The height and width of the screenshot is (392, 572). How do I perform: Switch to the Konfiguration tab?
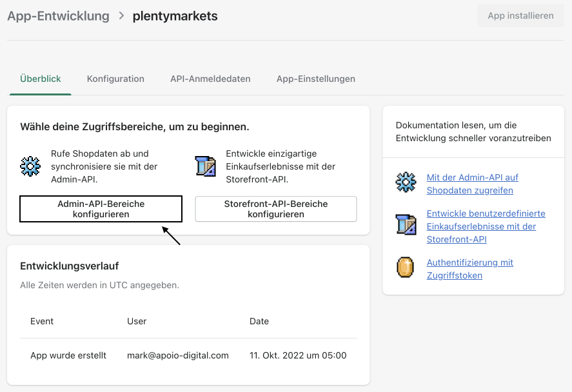click(x=115, y=79)
